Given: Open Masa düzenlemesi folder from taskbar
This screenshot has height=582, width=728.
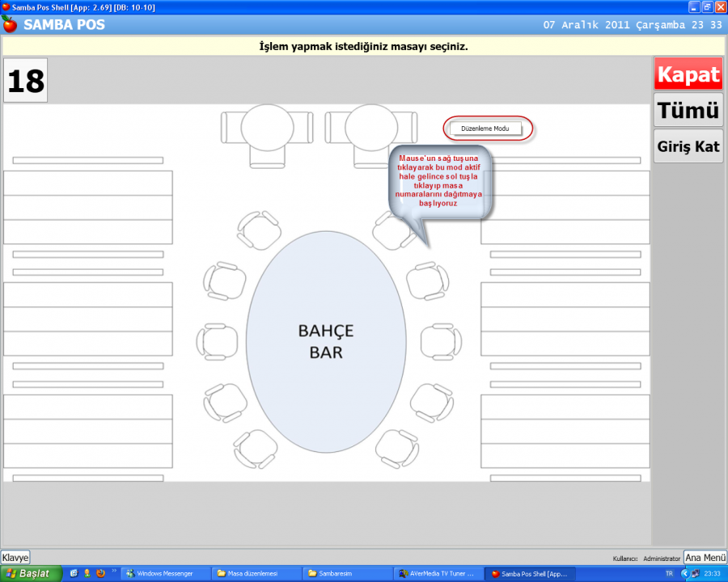Looking at the screenshot, I should (x=256, y=574).
